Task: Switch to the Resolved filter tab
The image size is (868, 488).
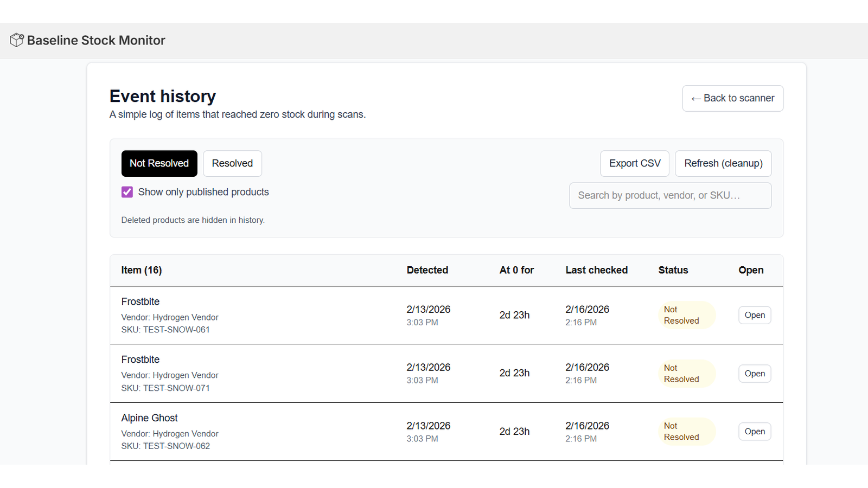Action: tap(232, 163)
